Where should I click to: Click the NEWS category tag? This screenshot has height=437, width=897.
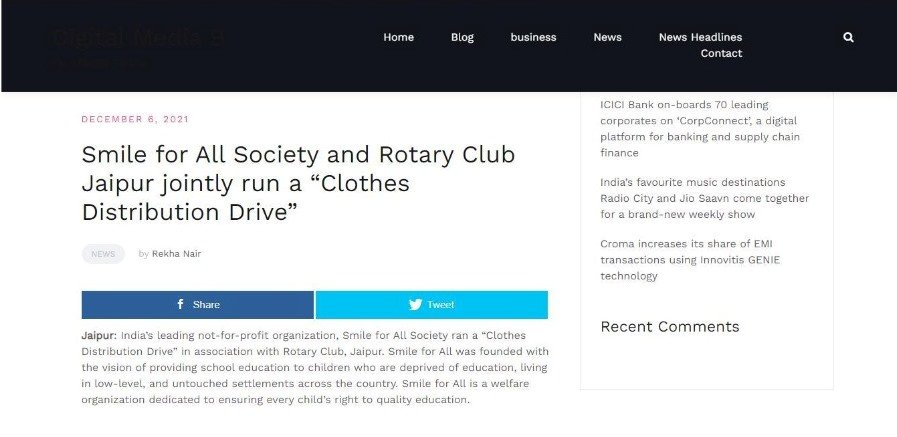(x=103, y=254)
